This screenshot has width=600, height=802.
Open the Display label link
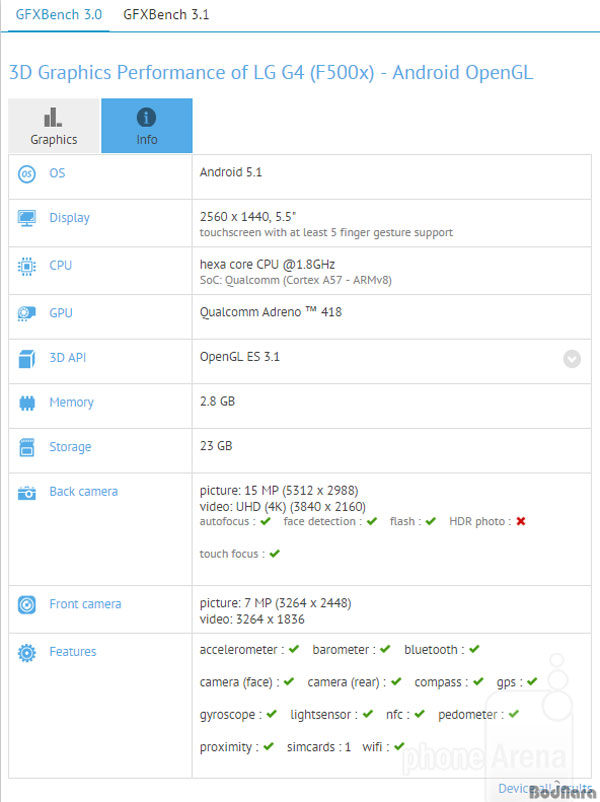[69, 218]
